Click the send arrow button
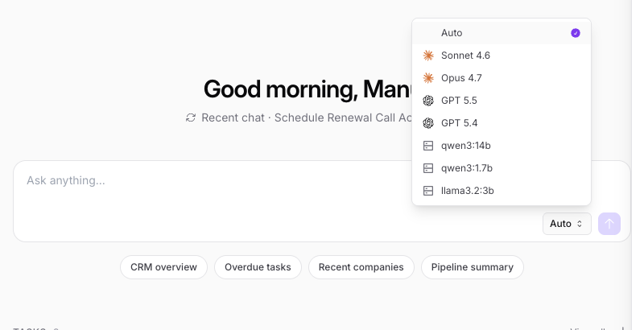 pyautogui.click(x=609, y=224)
